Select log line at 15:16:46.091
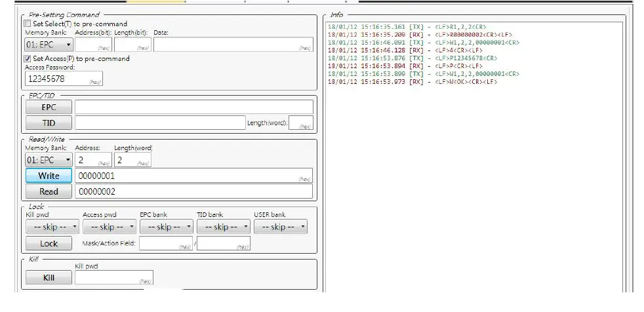This screenshot has height=312, width=644. tap(424, 43)
